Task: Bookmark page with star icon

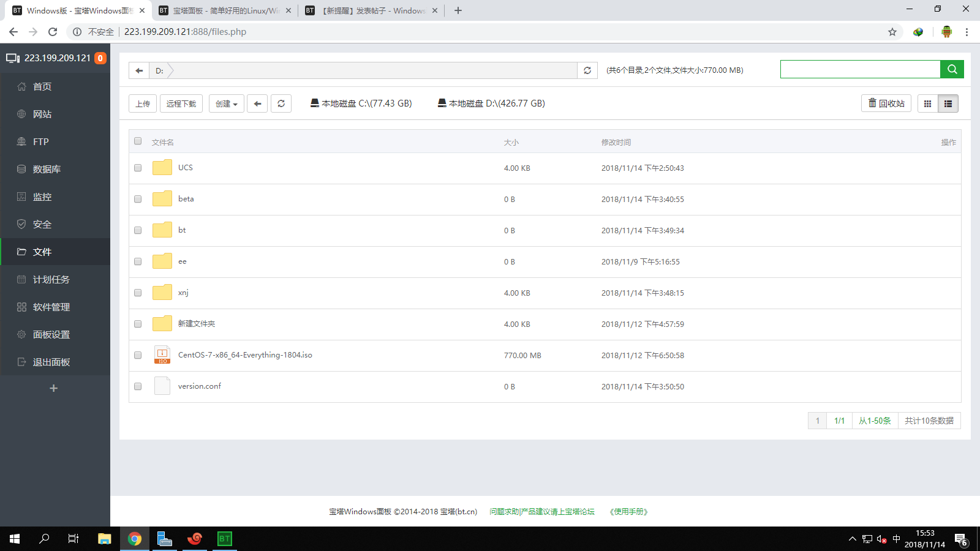Action: pyautogui.click(x=892, y=32)
